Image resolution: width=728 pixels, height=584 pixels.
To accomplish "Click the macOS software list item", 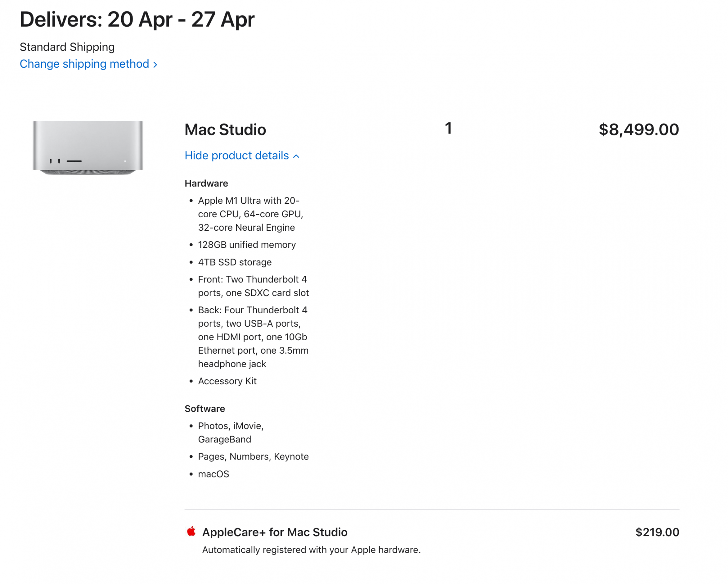I will point(213,474).
